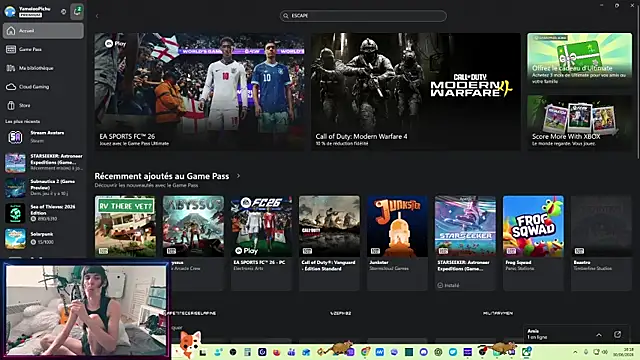Open the Call of Duty: Vanguard tile

(329, 243)
